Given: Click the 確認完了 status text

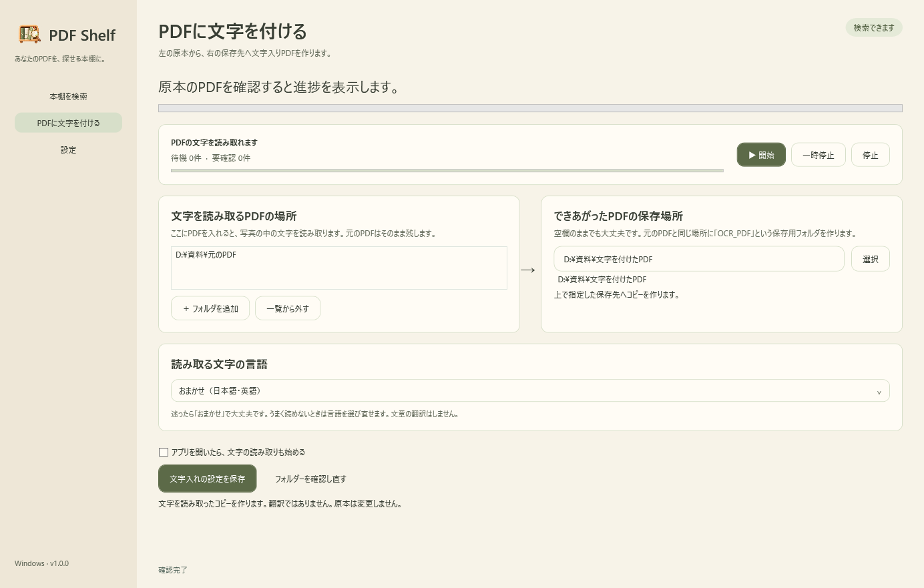Looking at the screenshot, I should (x=173, y=570).
